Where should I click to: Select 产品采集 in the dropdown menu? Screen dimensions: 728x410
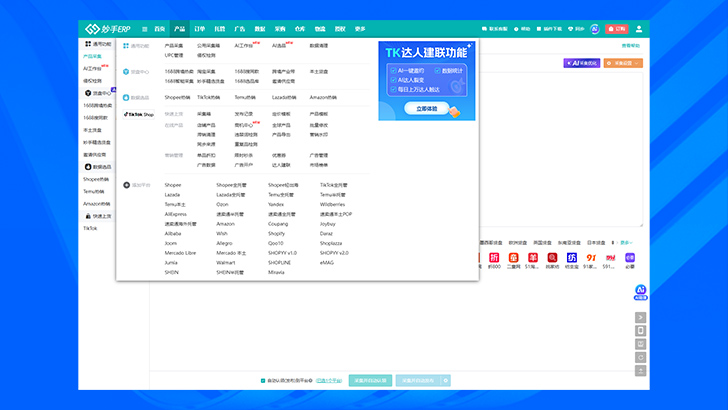(174, 46)
